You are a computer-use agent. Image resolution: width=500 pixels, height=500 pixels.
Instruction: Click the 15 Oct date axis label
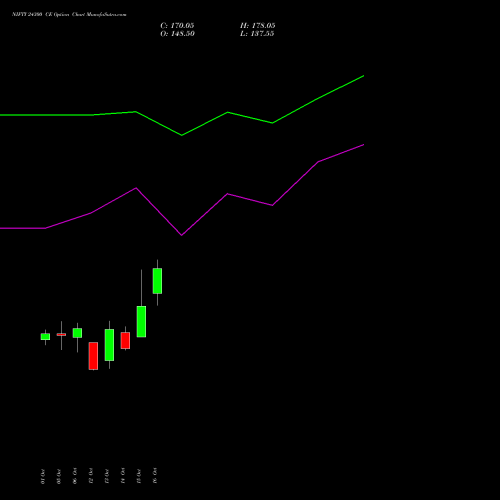[139, 476]
